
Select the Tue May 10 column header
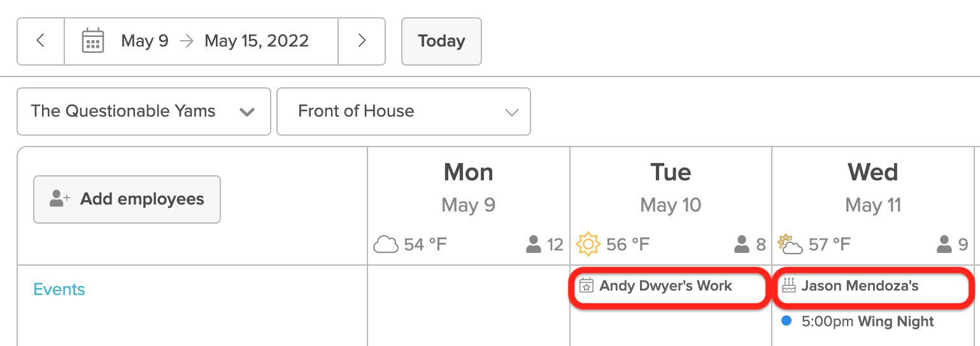(x=671, y=188)
